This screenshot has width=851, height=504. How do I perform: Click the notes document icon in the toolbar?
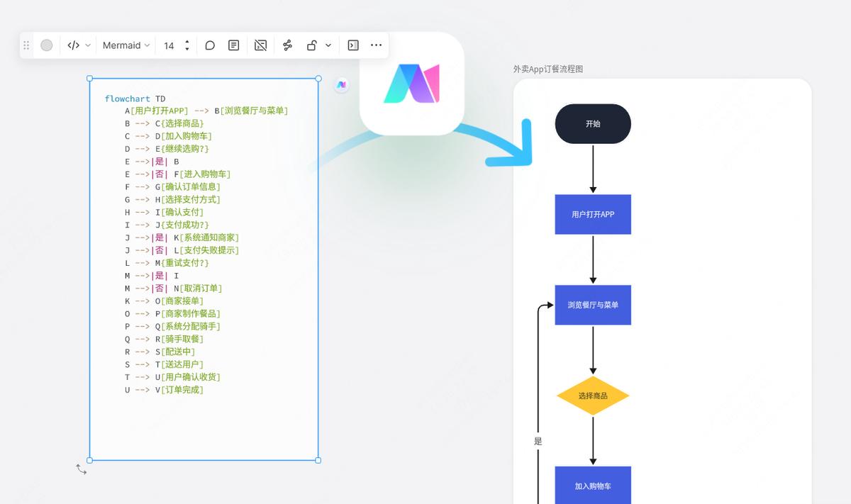[x=233, y=45]
